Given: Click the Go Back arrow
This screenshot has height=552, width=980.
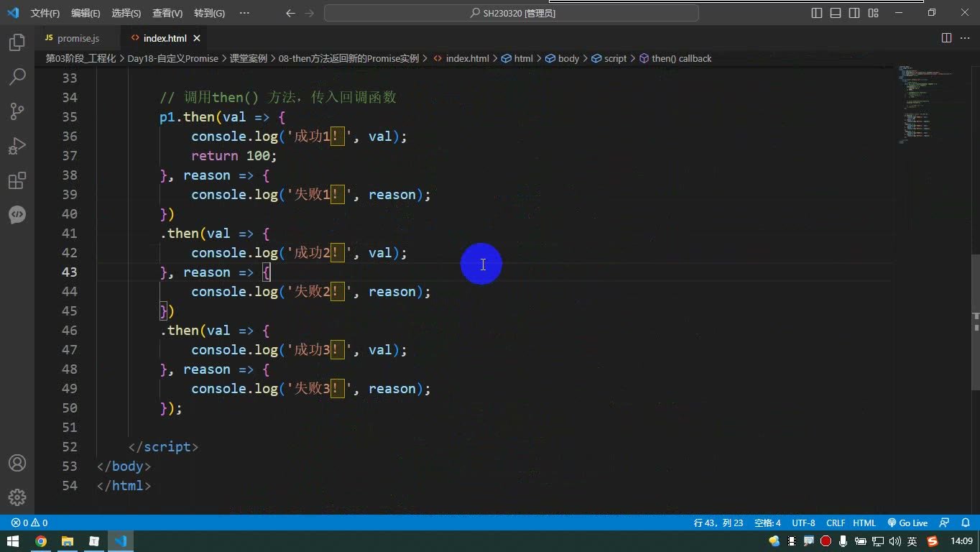Looking at the screenshot, I should pyautogui.click(x=290, y=13).
